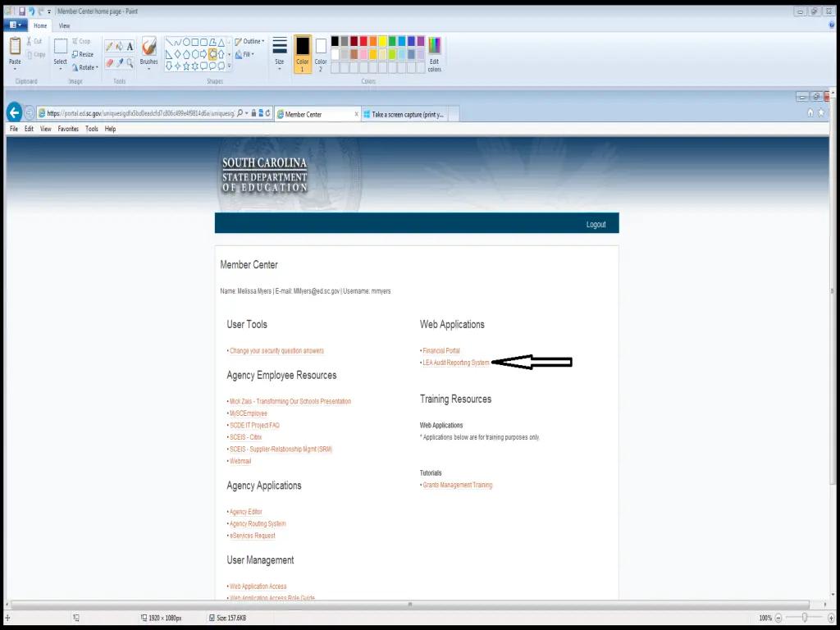Select the Fill with color bucket tool
Viewport: 840px width, 630px height.
120,47
